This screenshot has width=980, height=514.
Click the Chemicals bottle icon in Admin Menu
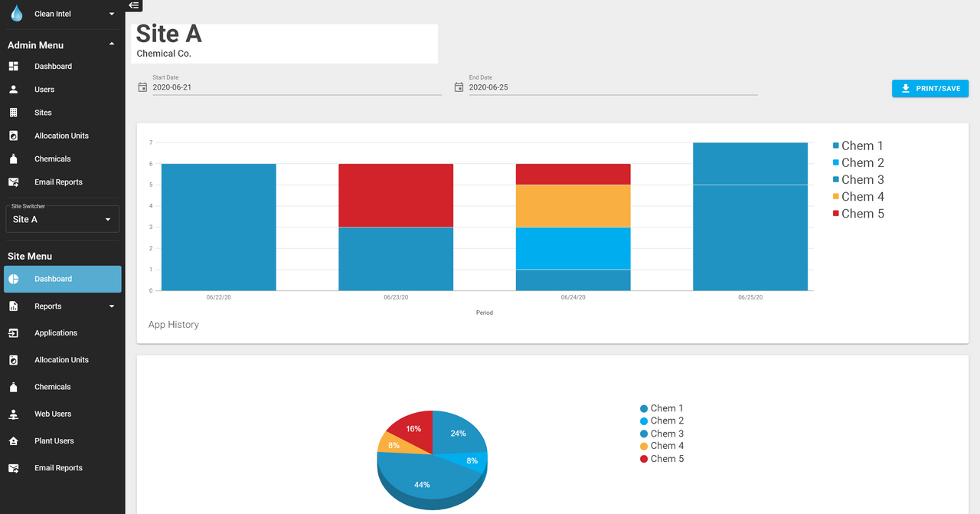(14, 159)
